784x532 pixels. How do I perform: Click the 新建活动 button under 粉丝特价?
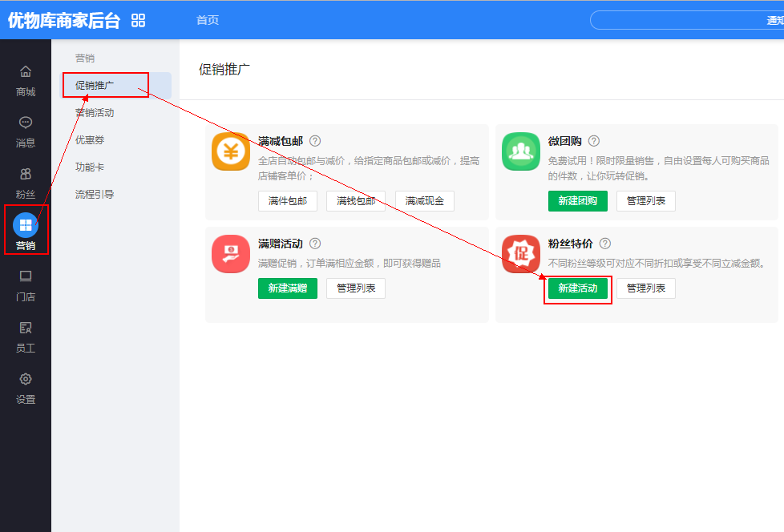pos(578,288)
